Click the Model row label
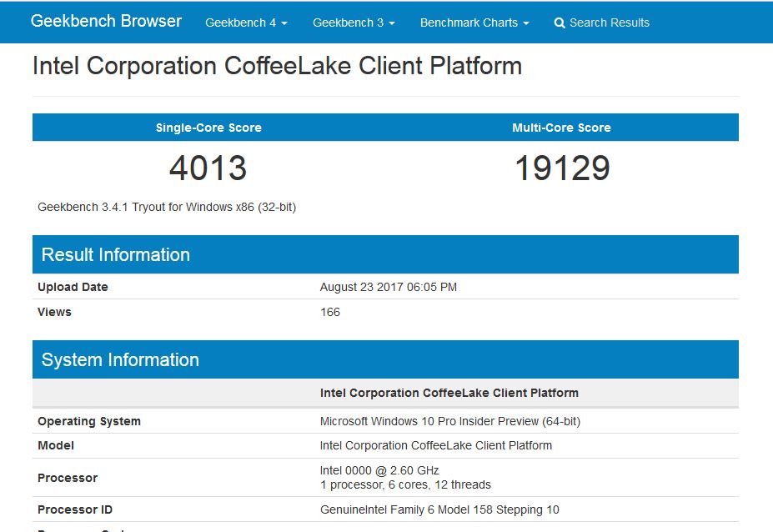This screenshot has height=532, width=773. coord(56,446)
